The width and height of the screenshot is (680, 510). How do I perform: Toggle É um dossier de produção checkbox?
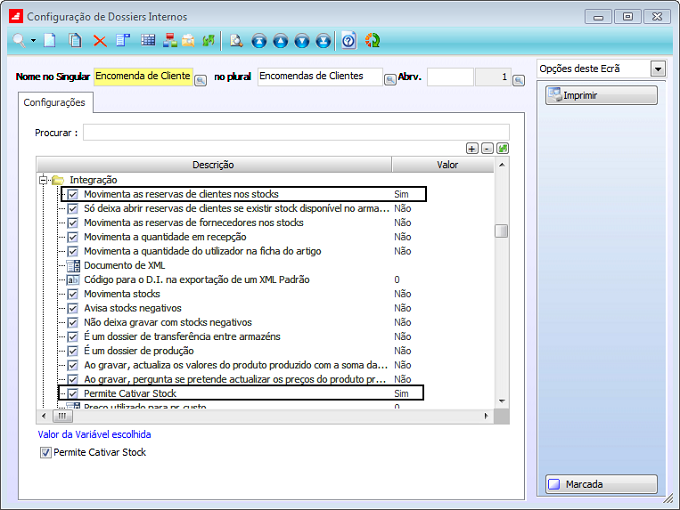pyautogui.click(x=73, y=351)
